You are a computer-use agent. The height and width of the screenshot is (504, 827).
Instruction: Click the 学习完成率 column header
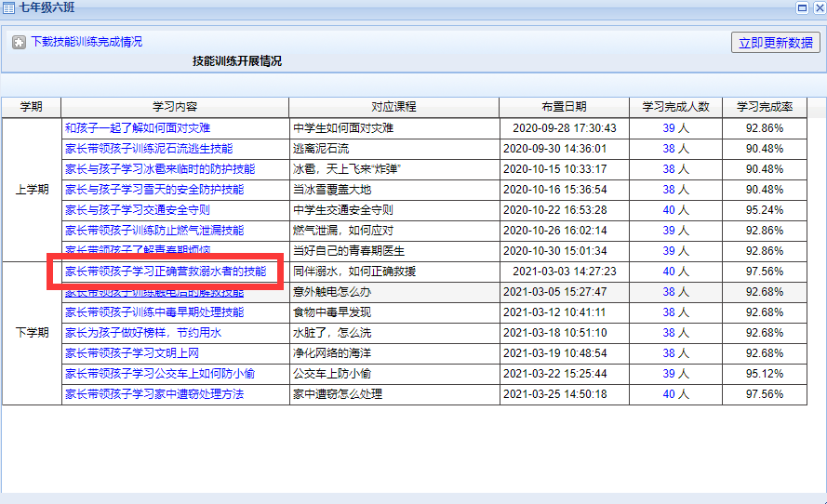pos(764,107)
